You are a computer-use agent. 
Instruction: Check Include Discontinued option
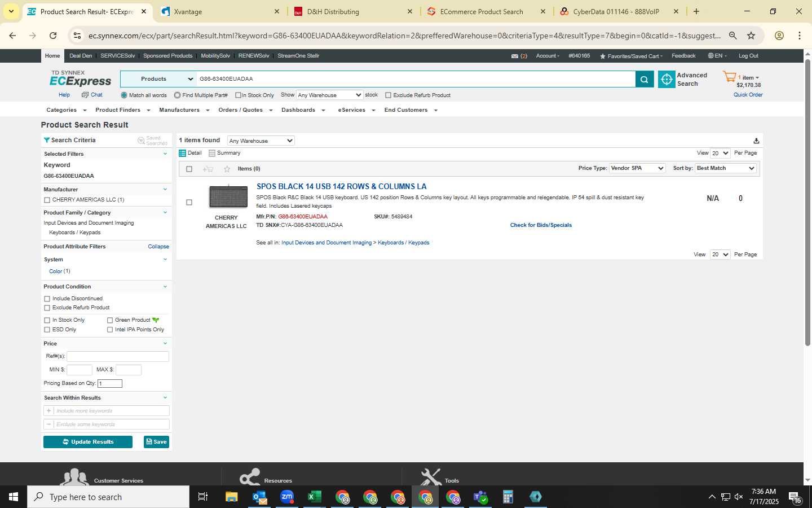[x=47, y=299]
